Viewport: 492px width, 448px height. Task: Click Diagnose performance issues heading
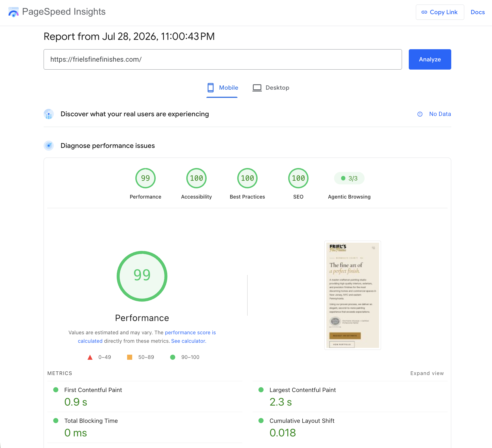108,146
